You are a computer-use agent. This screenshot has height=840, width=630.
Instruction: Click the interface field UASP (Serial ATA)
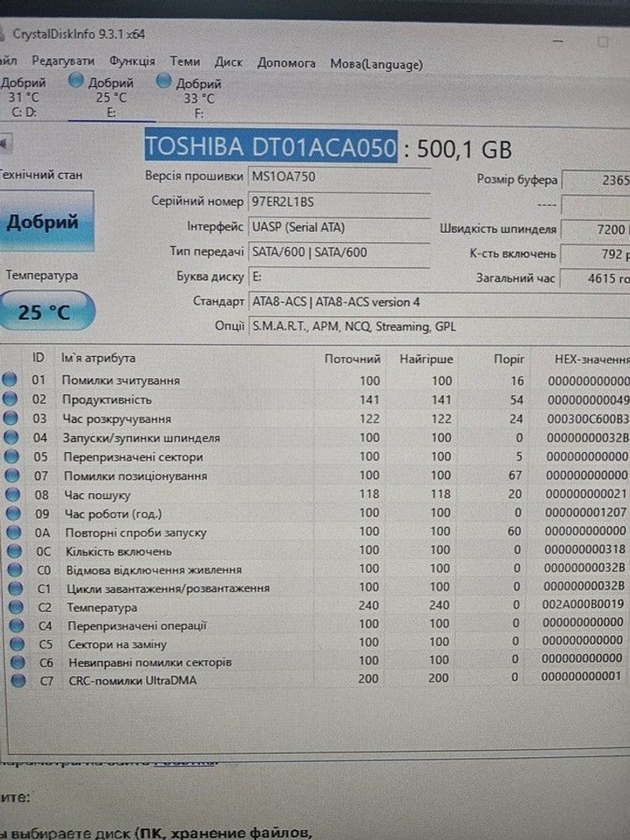point(339,227)
